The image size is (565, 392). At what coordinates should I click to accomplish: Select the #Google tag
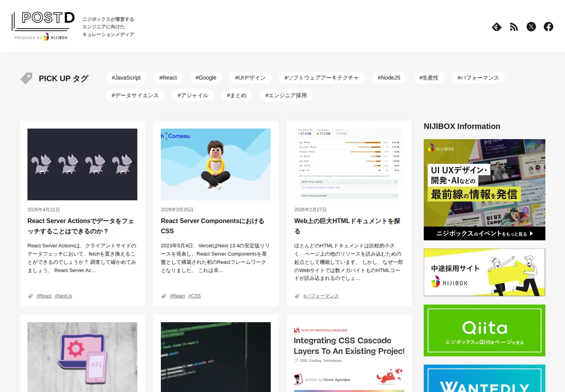pos(206,78)
